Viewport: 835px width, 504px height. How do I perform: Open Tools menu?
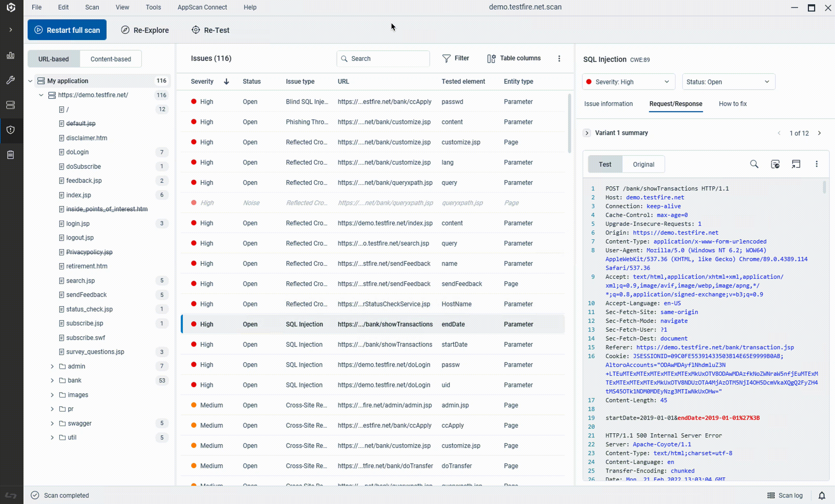coord(153,7)
